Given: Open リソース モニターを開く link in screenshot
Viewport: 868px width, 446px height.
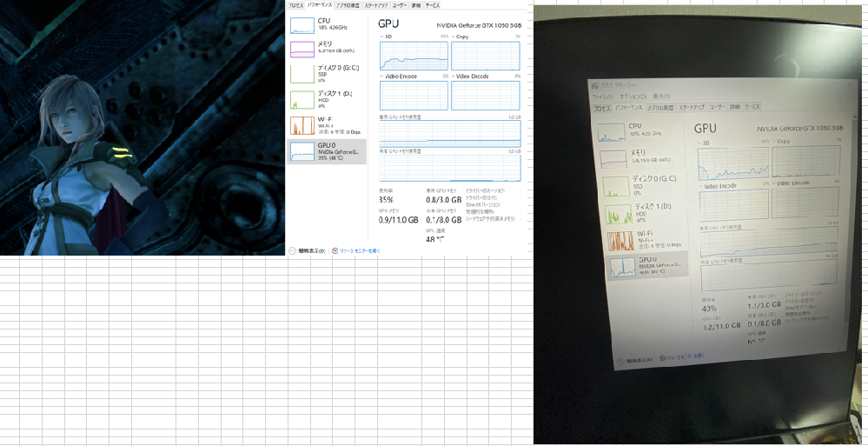Looking at the screenshot, I should tap(360, 251).
